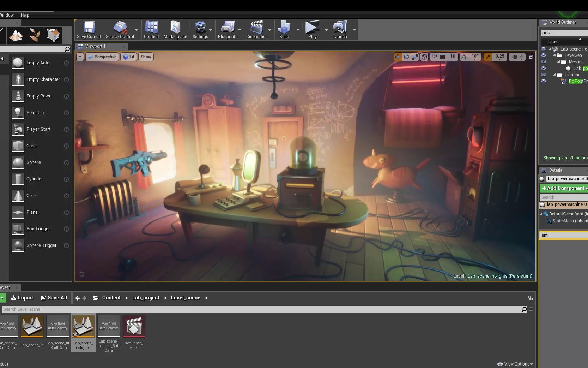Select the world-space transform globe icon
Image resolution: width=588 pixels, height=368 pixels.
[424, 57]
